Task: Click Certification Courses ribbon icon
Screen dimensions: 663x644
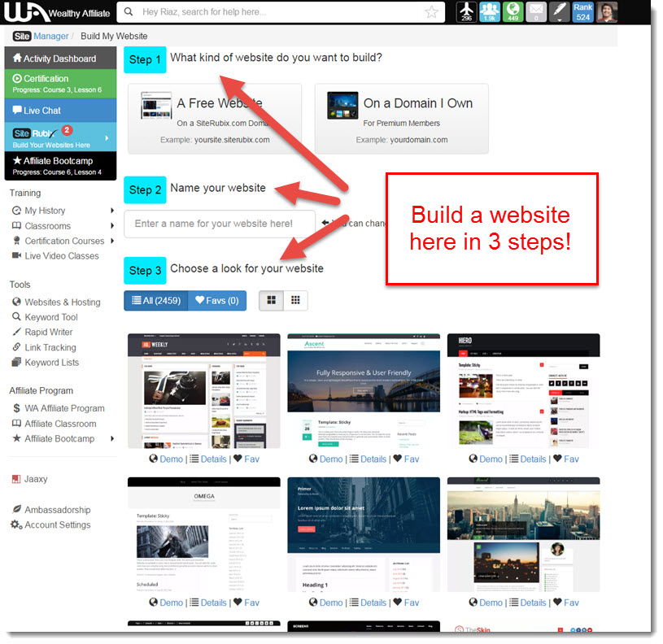Action: click(16, 241)
